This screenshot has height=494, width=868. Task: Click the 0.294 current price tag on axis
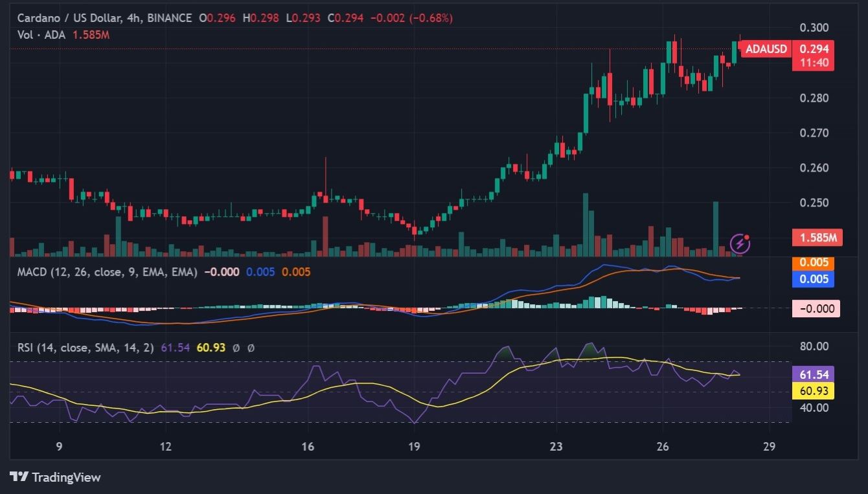point(814,49)
